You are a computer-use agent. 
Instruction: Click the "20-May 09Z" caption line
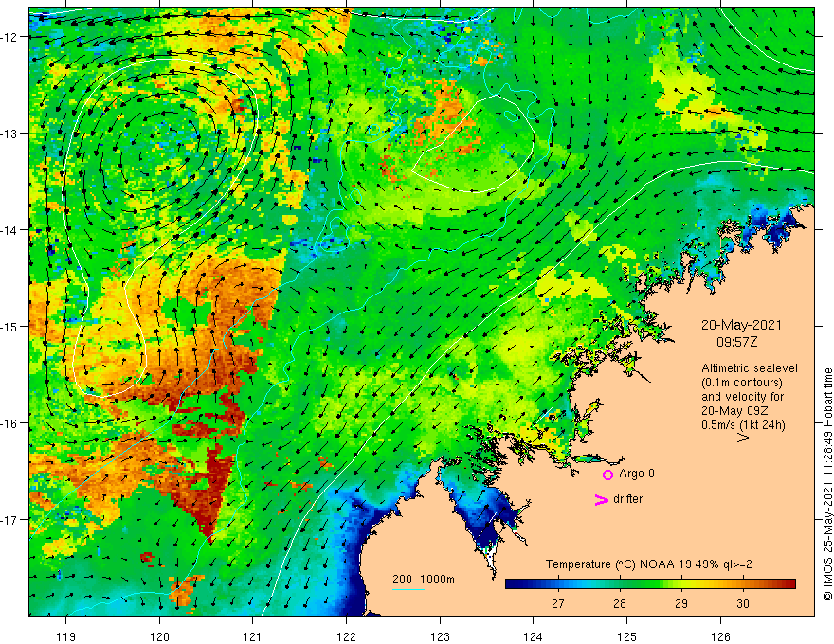click(x=734, y=411)
